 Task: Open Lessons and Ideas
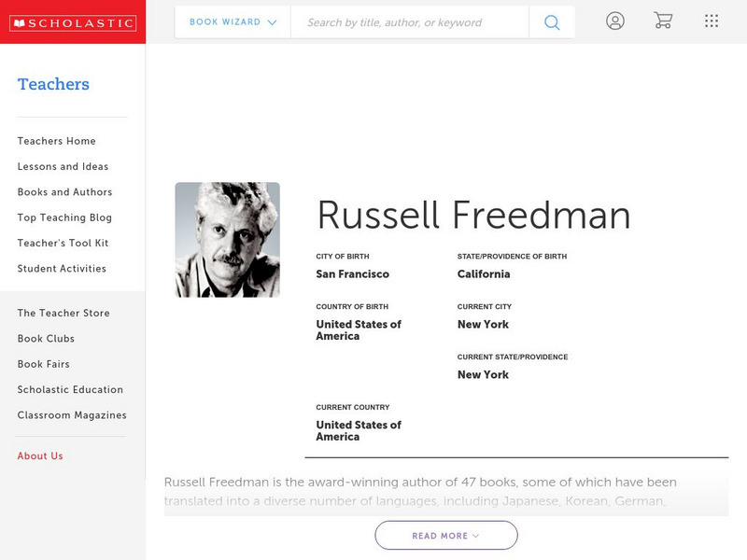tap(63, 167)
